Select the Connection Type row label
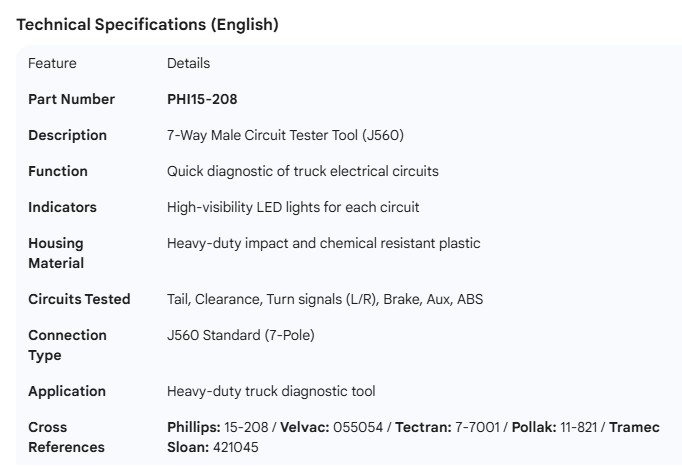The image size is (682, 466). (67, 345)
